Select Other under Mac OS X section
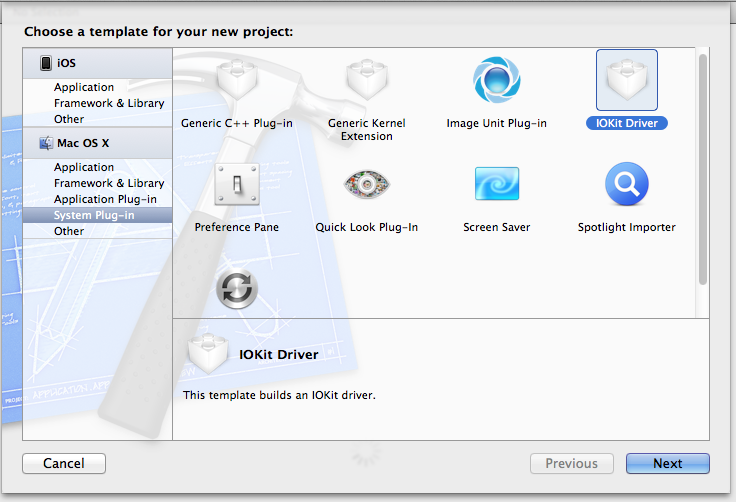 pyautogui.click(x=69, y=231)
